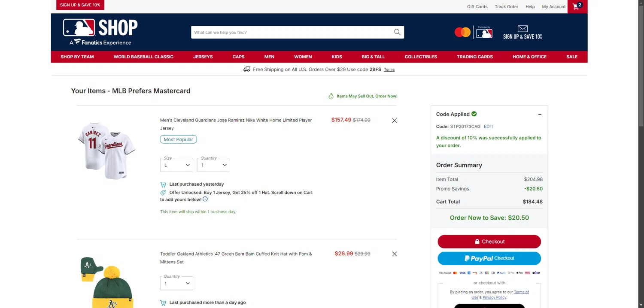Click Order Now to Save: $20.50 text
The height and width of the screenshot is (308, 644).
[489, 217]
